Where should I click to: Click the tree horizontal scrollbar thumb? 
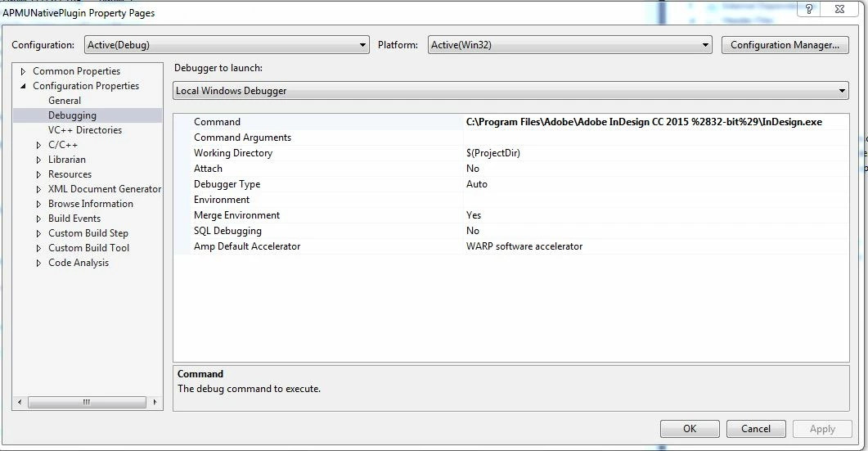click(x=87, y=402)
